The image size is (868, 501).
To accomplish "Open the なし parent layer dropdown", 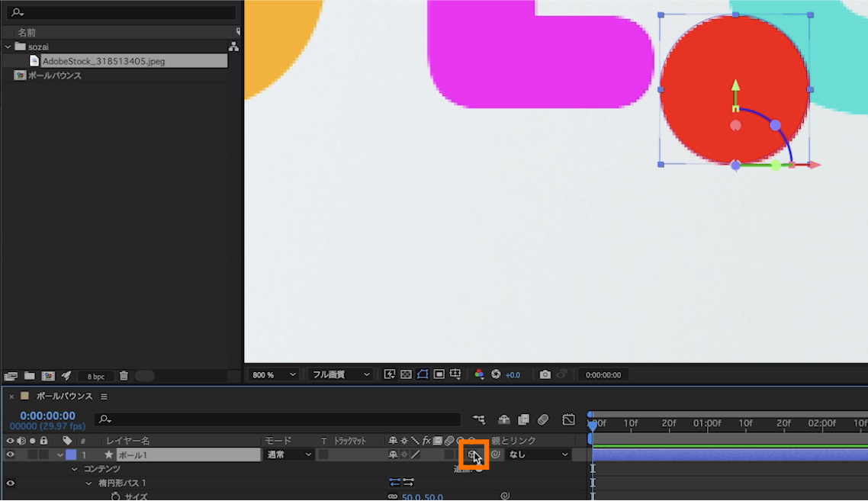I will pos(538,454).
